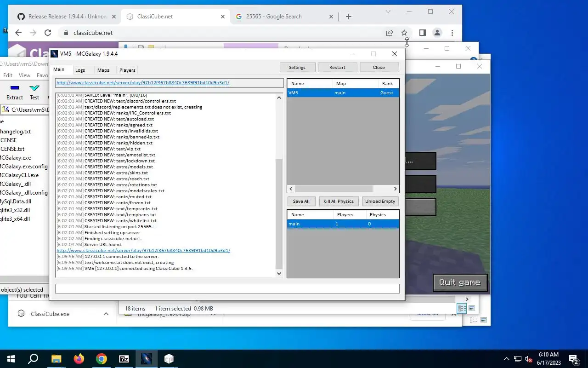Screen dimensions: 588x368
Task: Open the Chrome side panel icon
Action: [x=423, y=33]
